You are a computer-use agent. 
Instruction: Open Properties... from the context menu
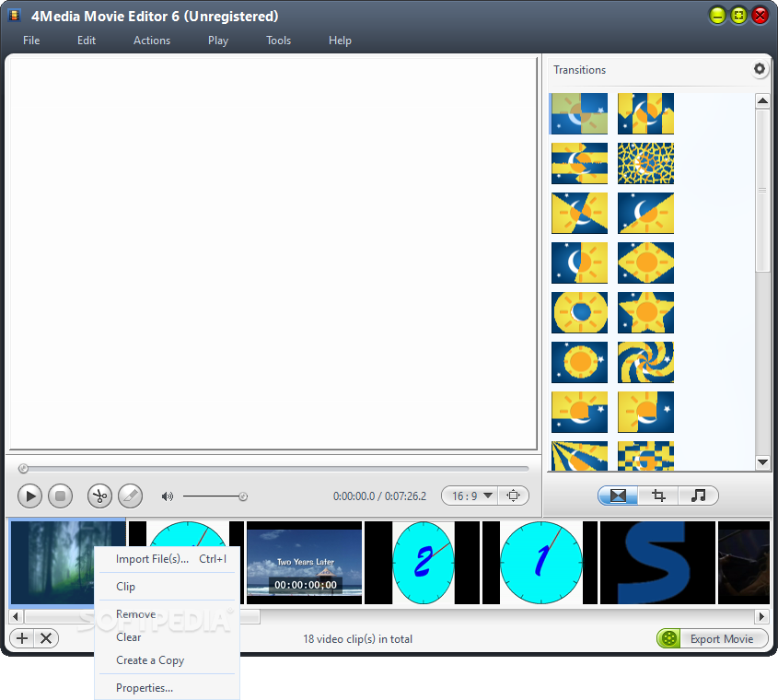coord(168,688)
